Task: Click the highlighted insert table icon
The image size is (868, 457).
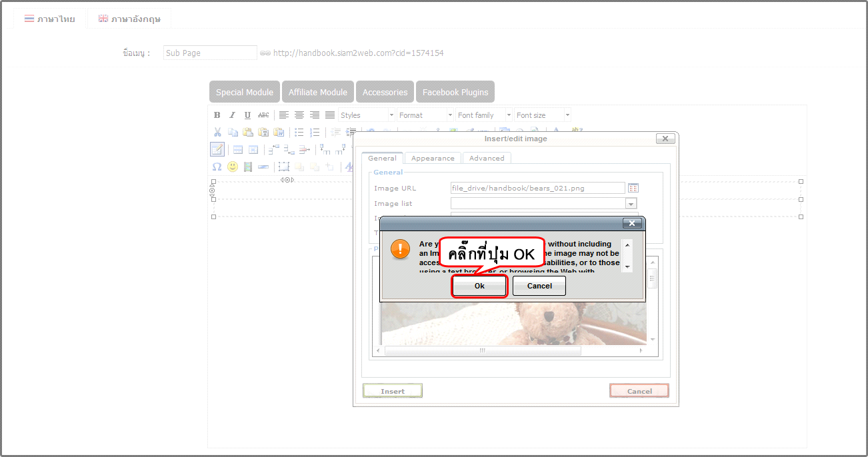Action: pyautogui.click(x=217, y=149)
